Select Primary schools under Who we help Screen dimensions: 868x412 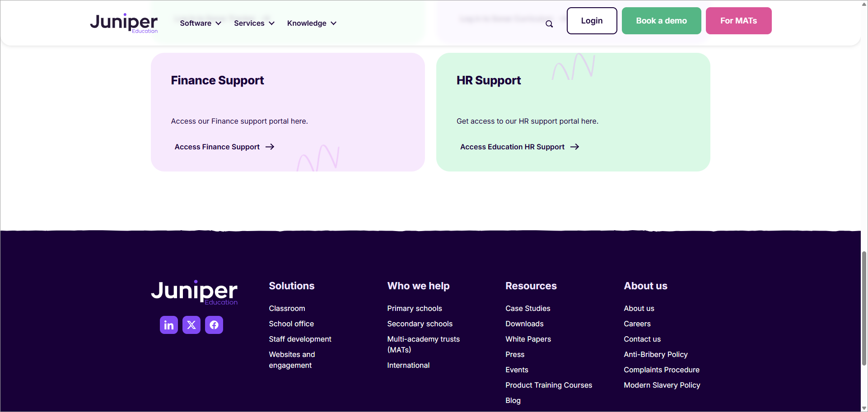point(414,308)
